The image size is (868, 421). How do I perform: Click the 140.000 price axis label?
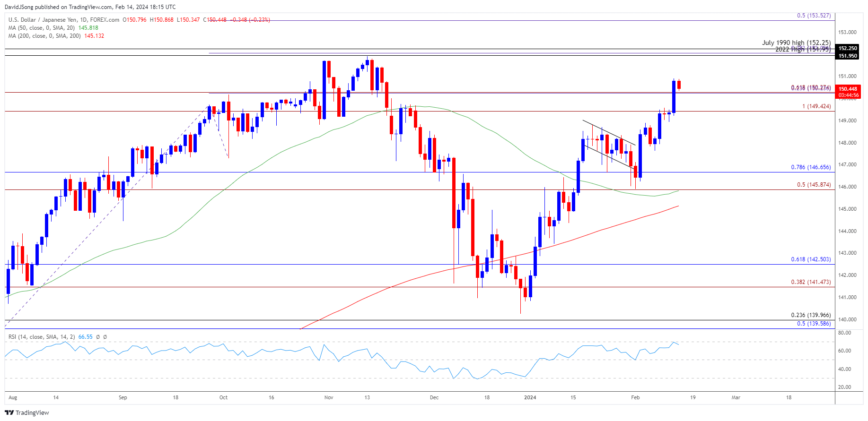pos(847,319)
